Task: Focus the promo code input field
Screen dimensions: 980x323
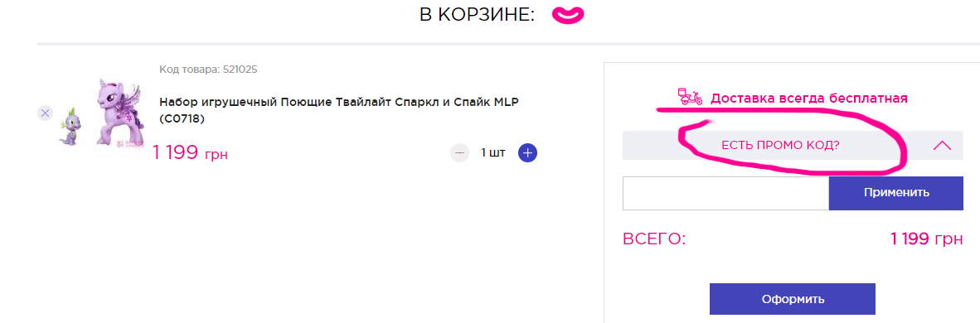Action: (725, 193)
